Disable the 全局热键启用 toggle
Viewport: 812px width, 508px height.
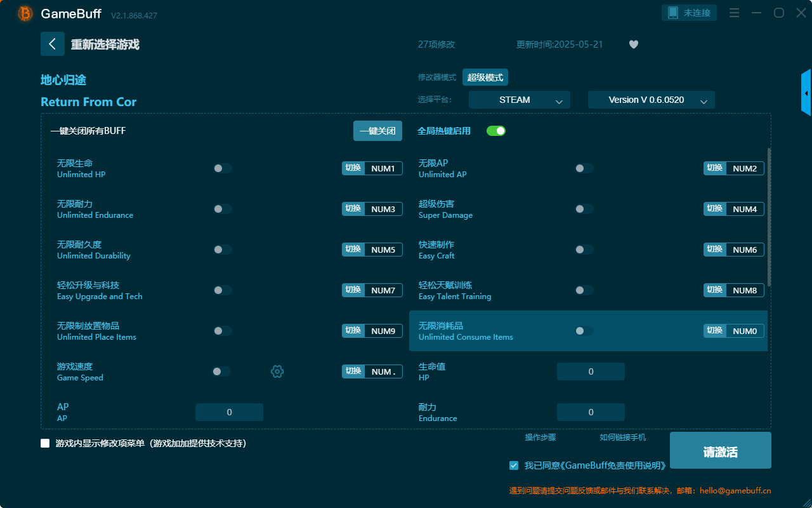pos(495,131)
